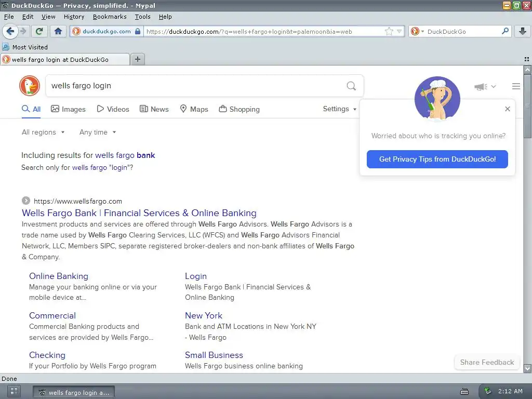
Task: Open the File menu
Action: (9, 17)
